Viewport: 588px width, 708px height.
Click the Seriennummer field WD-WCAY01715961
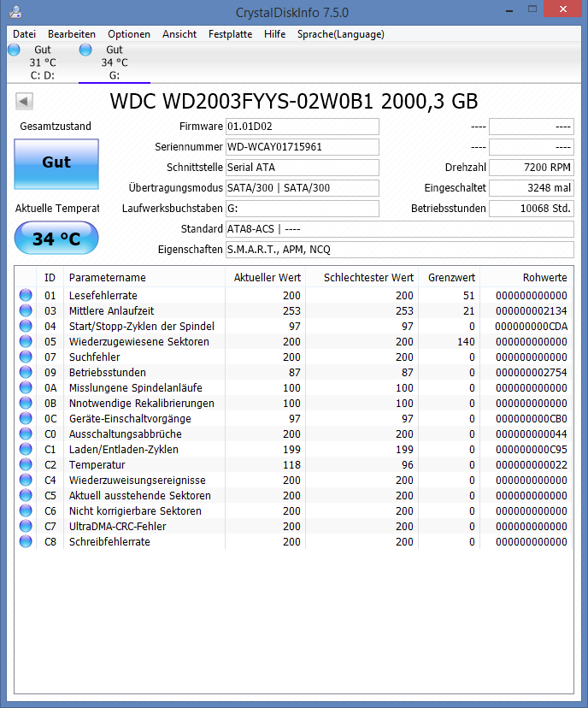coord(303,147)
